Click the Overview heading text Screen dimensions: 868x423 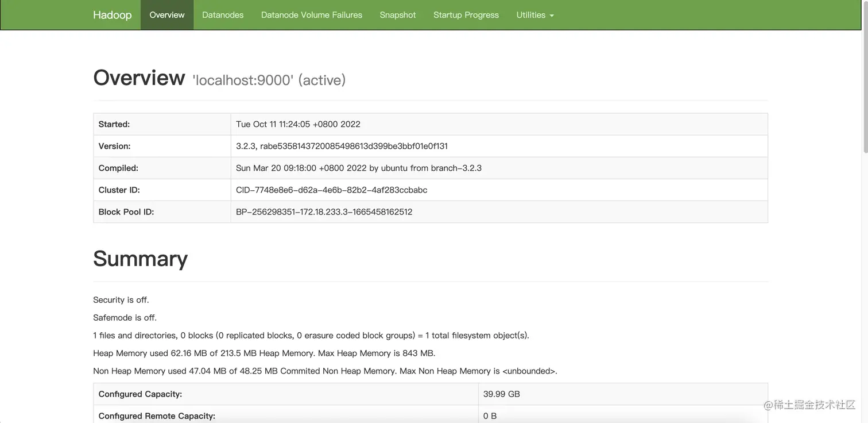tap(139, 78)
